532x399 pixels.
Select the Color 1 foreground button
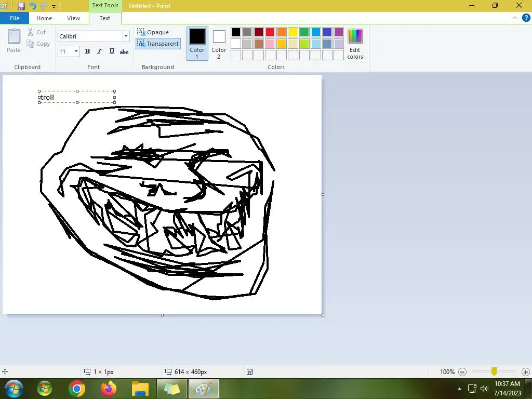tap(197, 44)
